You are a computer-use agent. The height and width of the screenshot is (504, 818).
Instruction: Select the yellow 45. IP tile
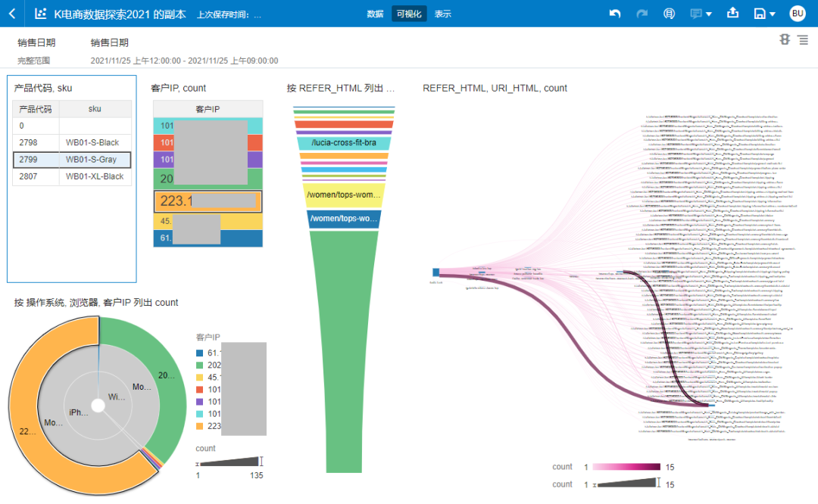(208, 221)
